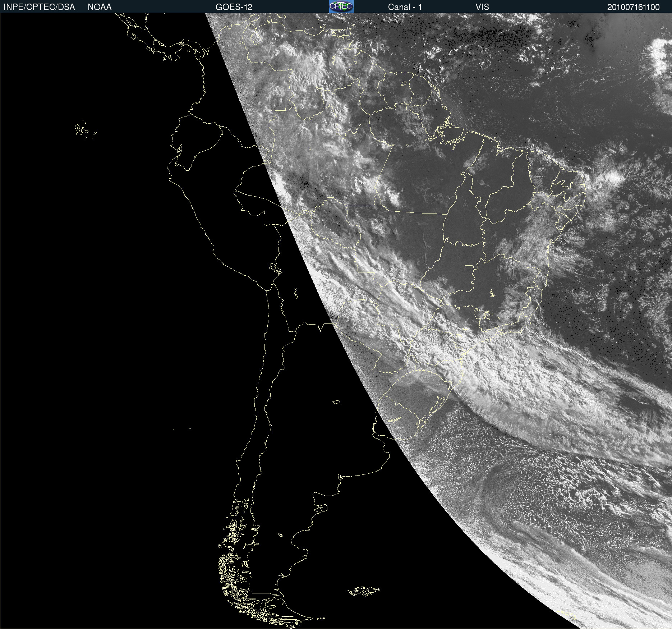This screenshot has width=672, height=629.
Task: Click the GOES-12 satellite label
Action: [x=234, y=7]
